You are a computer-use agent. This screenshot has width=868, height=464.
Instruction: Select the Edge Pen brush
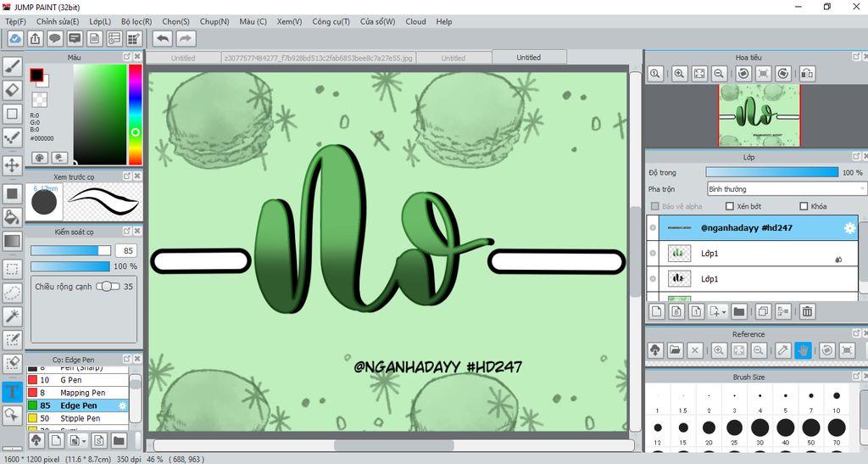click(x=77, y=405)
